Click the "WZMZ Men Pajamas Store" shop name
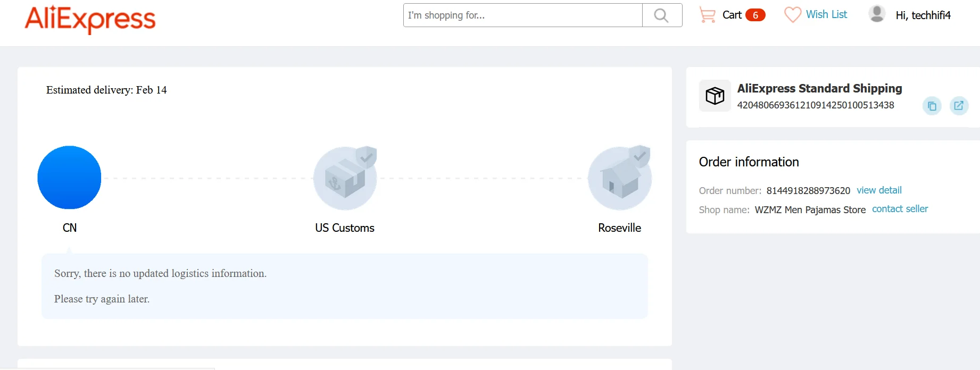980x370 pixels. coord(810,210)
